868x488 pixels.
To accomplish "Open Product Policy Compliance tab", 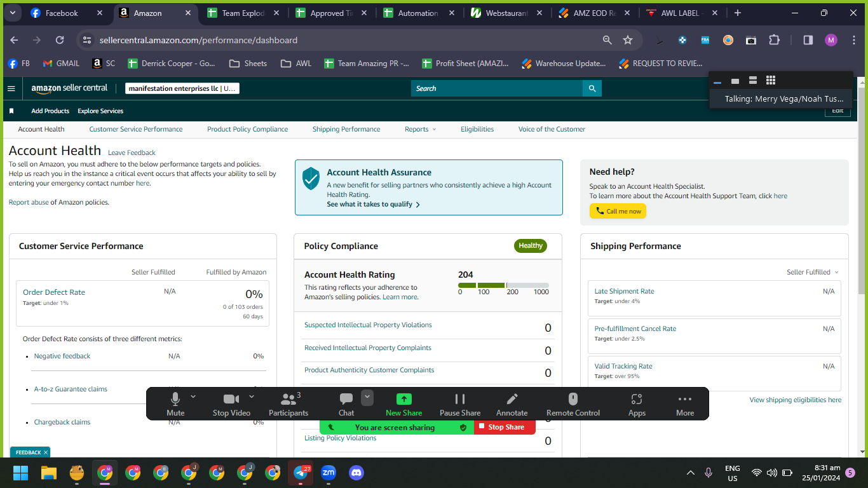I will pyautogui.click(x=247, y=129).
